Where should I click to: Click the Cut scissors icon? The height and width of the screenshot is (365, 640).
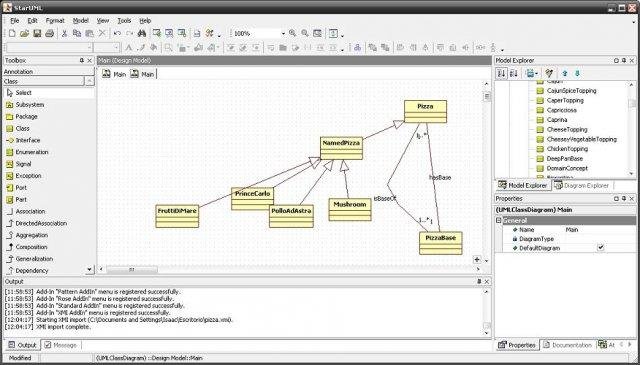pos(64,33)
